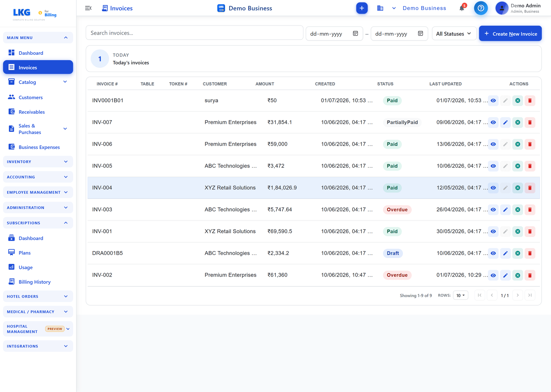551x392 pixels.
Task: View invoice INV-002 with eye icon
Action: coord(493,275)
